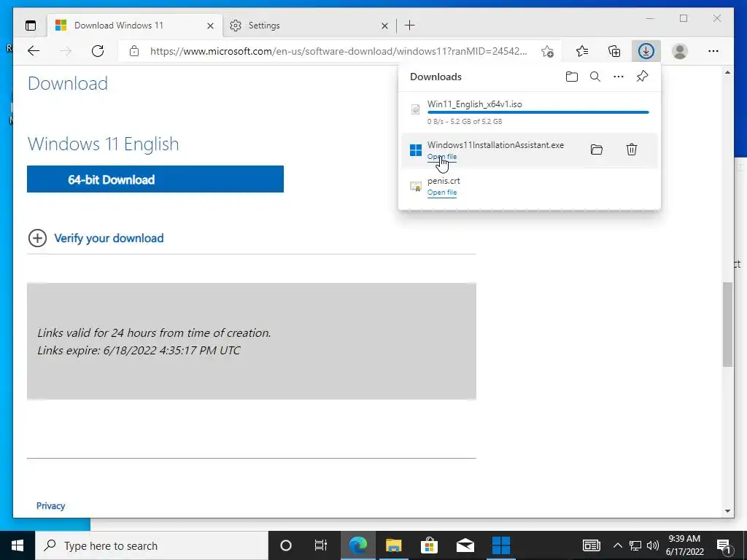This screenshot has height=560, width=747.
Task: Open file link for the .crt download
Action: pyautogui.click(x=441, y=192)
